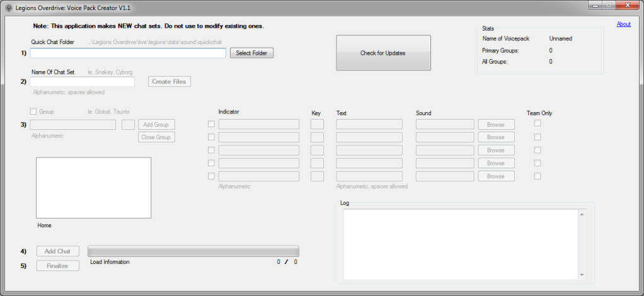The height and width of the screenshot is (296, 644).
Task: Click the group name input field
Action: pyautogui.click(x=72, y=125)
